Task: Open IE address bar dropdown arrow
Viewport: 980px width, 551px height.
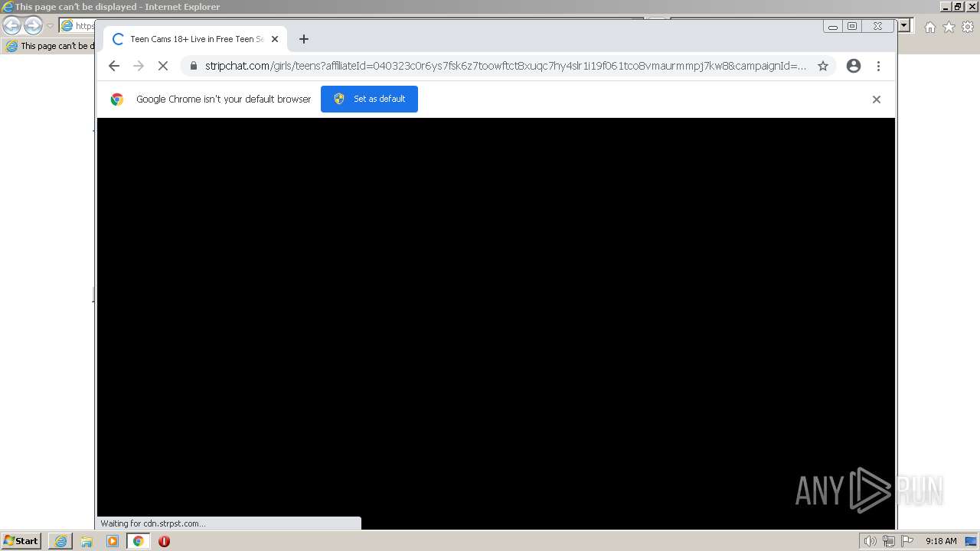Action: tap(904, 25)
